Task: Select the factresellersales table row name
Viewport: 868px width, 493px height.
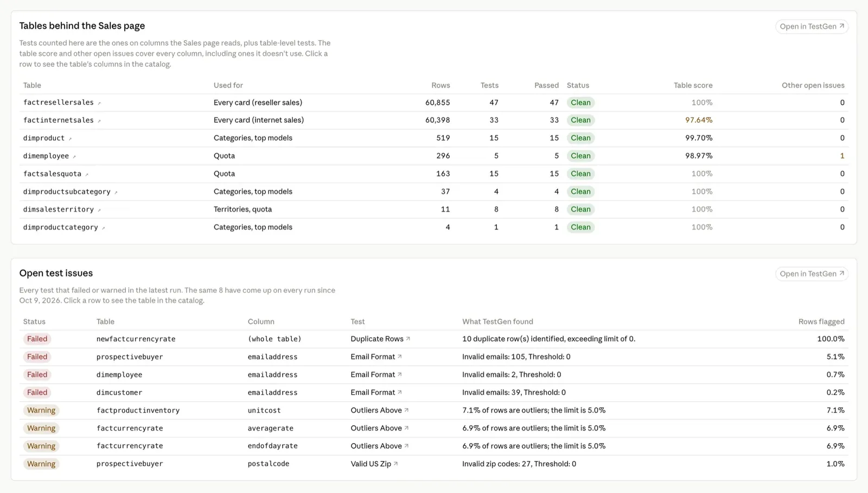Action: point(59,103)
